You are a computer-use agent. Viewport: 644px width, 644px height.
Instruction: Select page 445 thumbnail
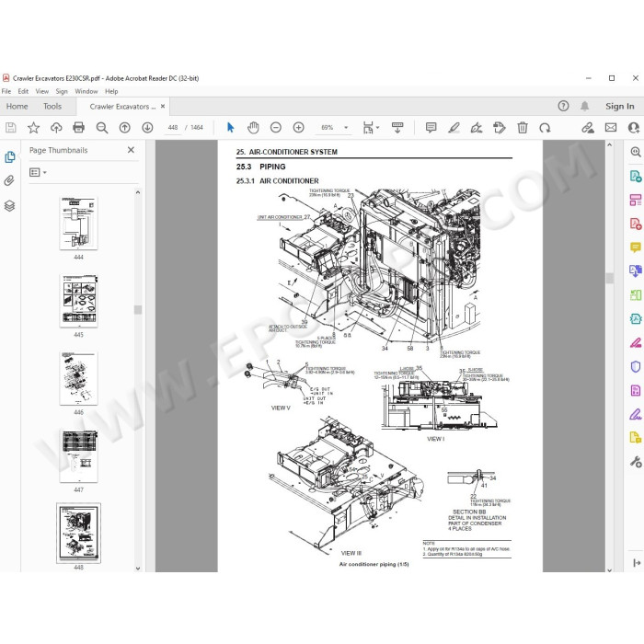tap(78, 301)
